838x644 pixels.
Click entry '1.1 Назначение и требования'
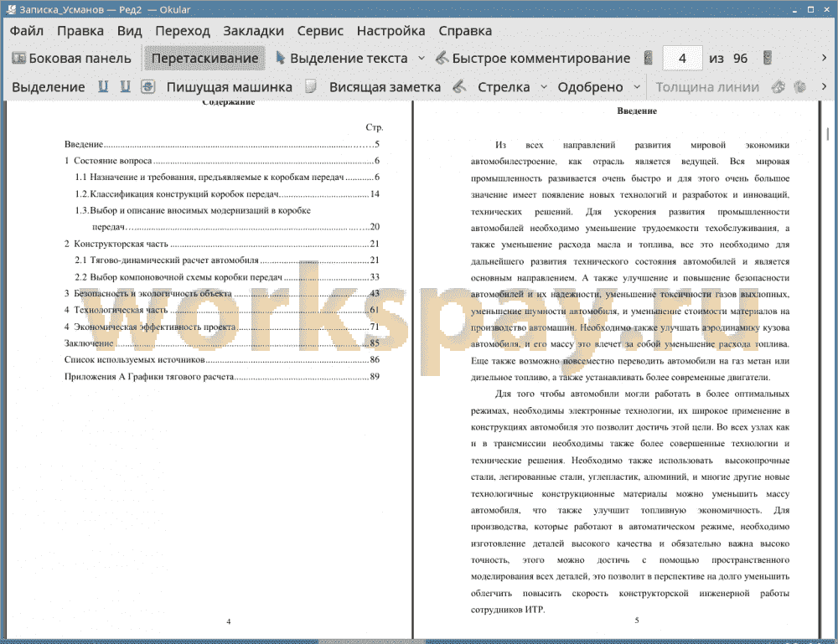(227, 178)
